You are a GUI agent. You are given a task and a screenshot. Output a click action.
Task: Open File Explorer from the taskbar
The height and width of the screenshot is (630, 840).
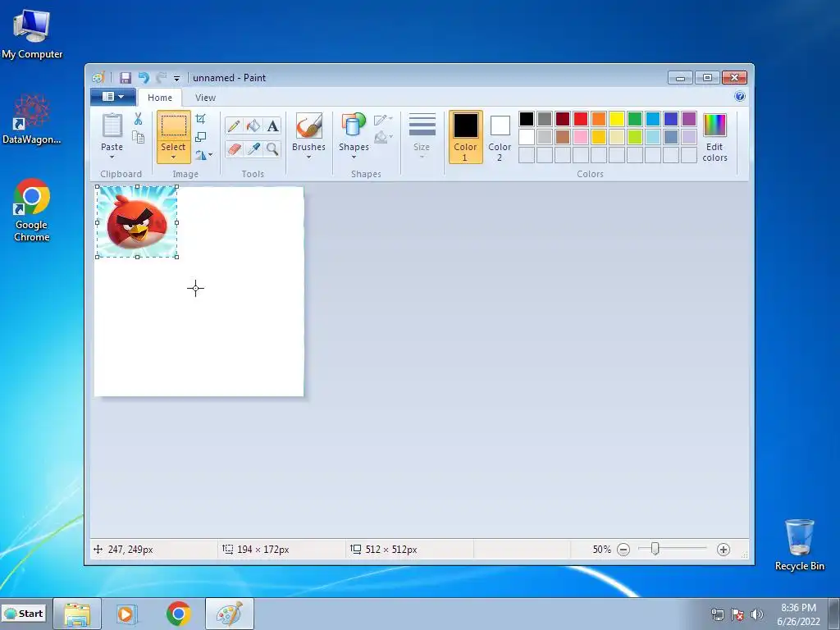coord(77,614)
